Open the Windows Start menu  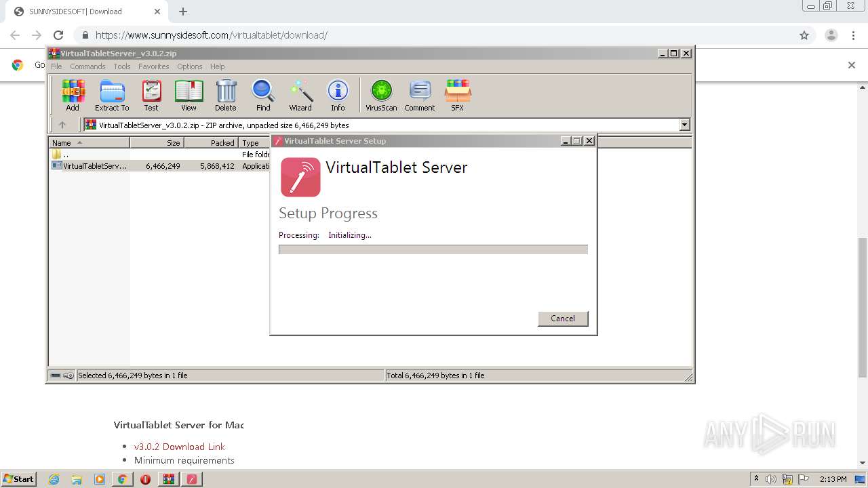[19, 479]
